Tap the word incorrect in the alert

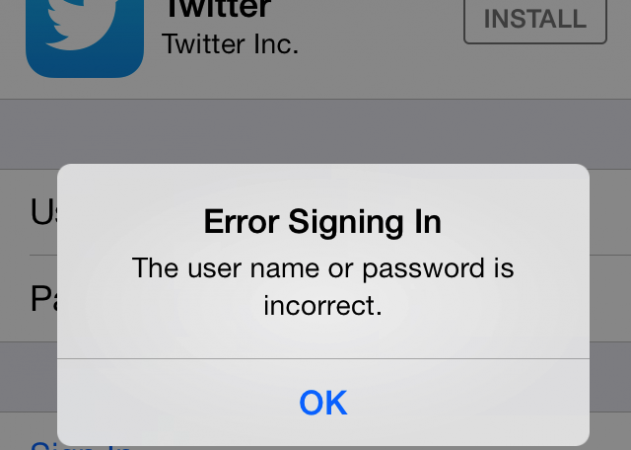(x=323, y=306)
